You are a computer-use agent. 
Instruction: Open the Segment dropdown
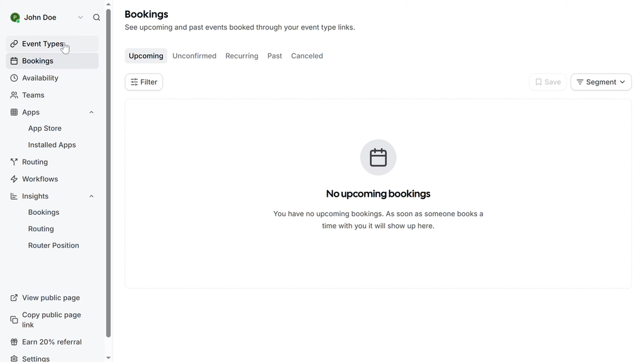click(x=601, y=82)
